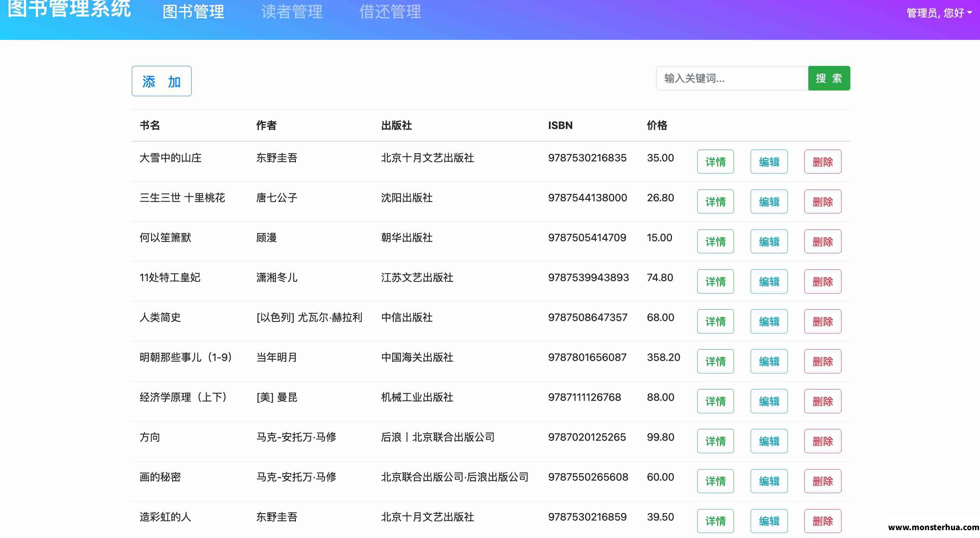Click the ISBN column header
The image size is (980, 538).
pyautogui.click(x=561, y=125)
